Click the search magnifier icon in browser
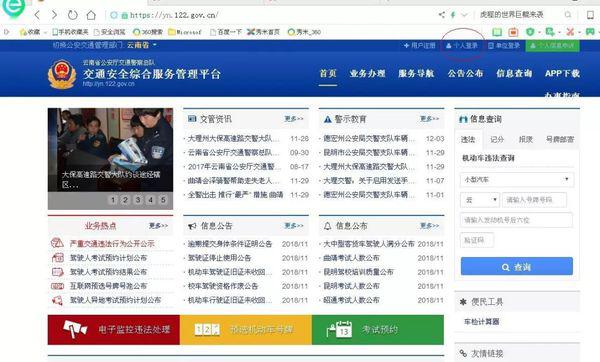Image resolution: width=600 pixels, height=362 pixels. point(568,15)
